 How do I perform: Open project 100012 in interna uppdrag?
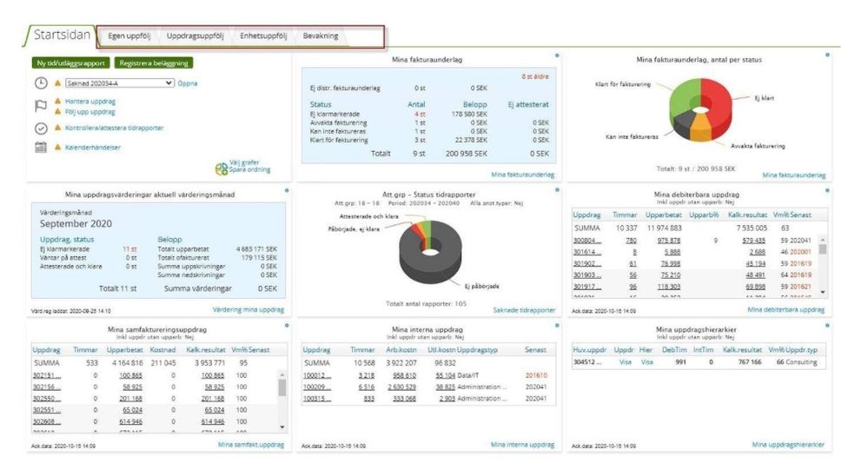click(317, 375)
